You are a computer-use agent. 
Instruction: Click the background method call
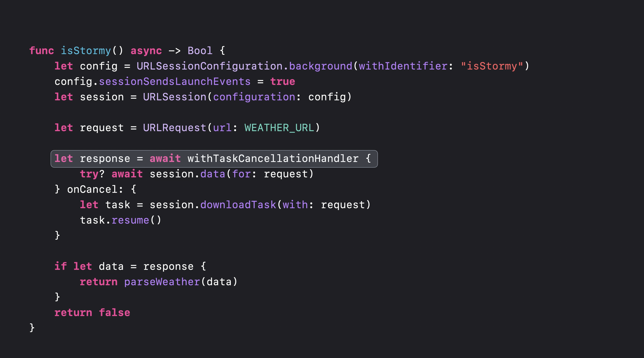click(320, 66)
